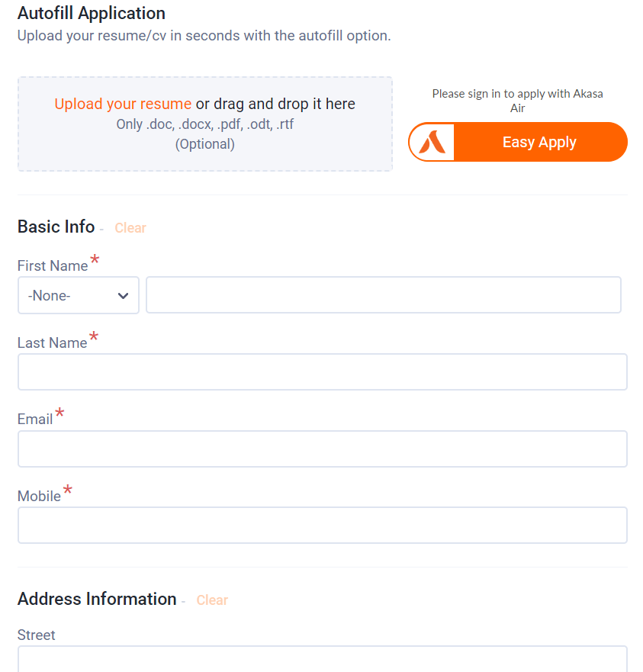
Task: Click the salutation dropdown chevron arrow
Action: point(124,296)
